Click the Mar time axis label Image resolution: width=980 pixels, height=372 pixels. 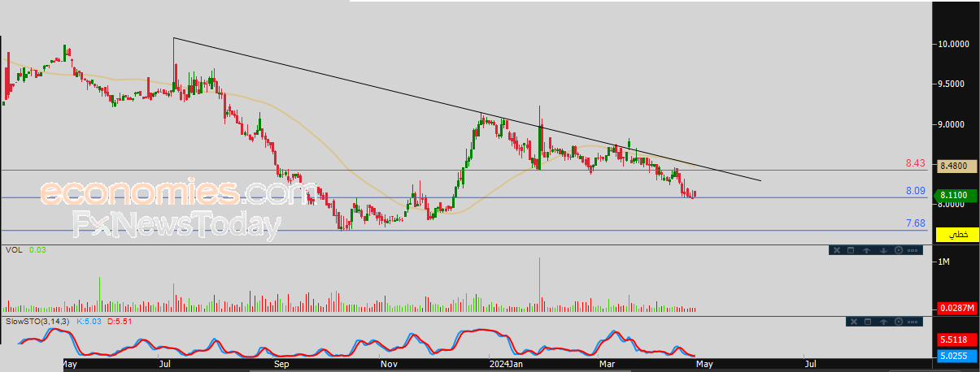tap(607, 366)
